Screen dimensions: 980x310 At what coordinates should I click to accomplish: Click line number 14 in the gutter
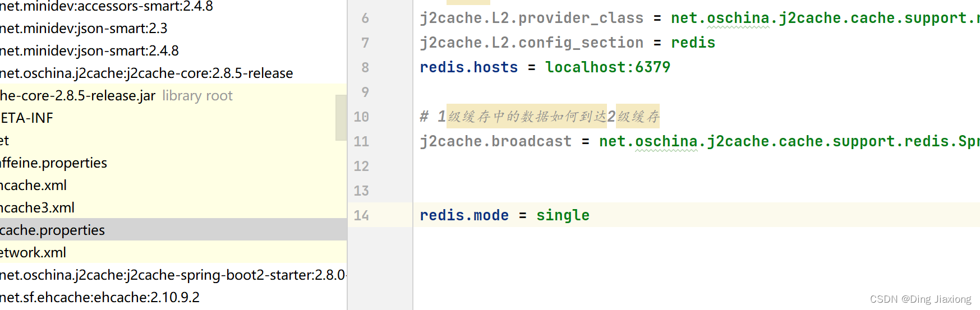361,215
